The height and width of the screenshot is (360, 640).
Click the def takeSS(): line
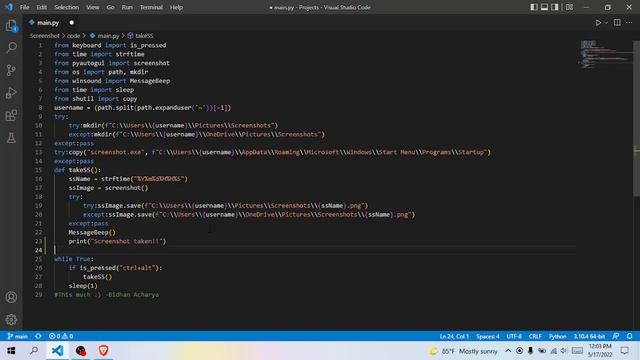click(x=77, y=170)
